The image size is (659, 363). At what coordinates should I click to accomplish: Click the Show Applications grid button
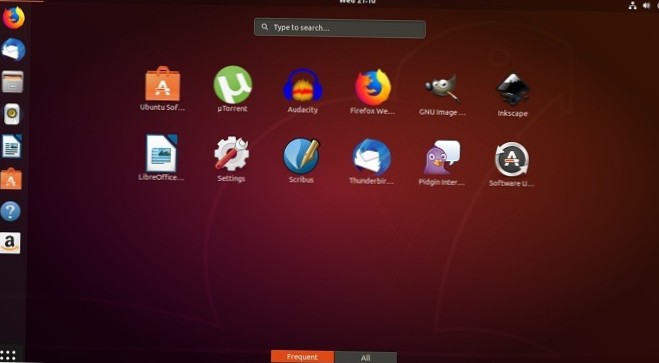pos(8,355)
